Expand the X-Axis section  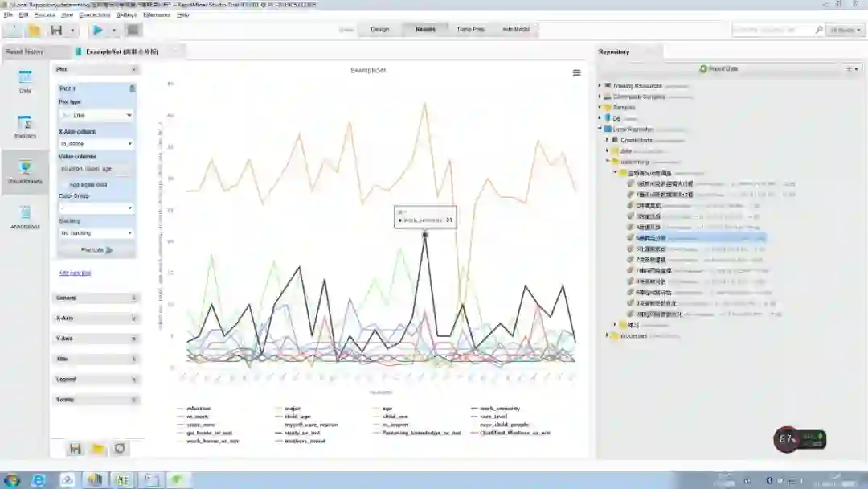96,318
